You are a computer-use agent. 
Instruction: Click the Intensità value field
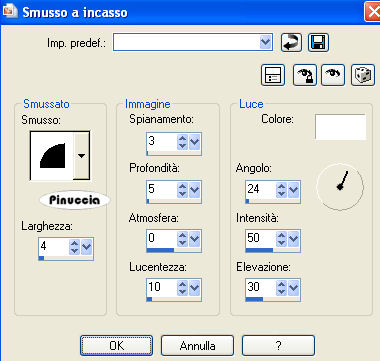point(261,239)
